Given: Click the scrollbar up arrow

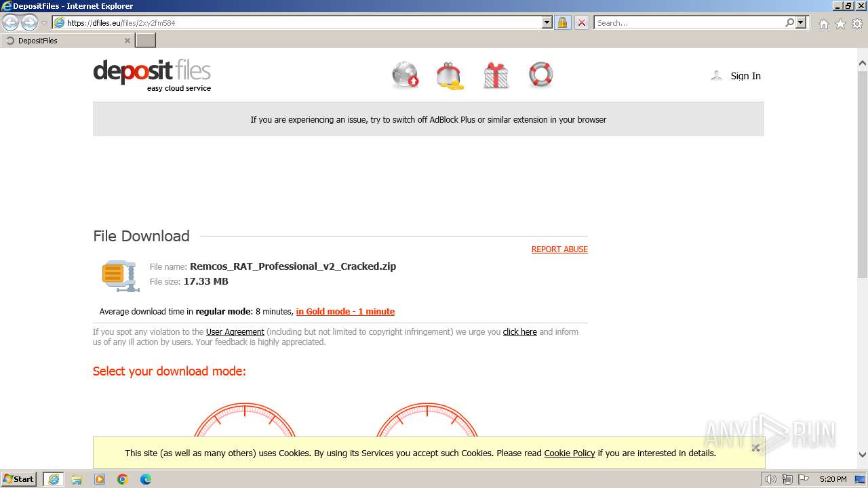Looking at the screenshot, I should 863,63.
